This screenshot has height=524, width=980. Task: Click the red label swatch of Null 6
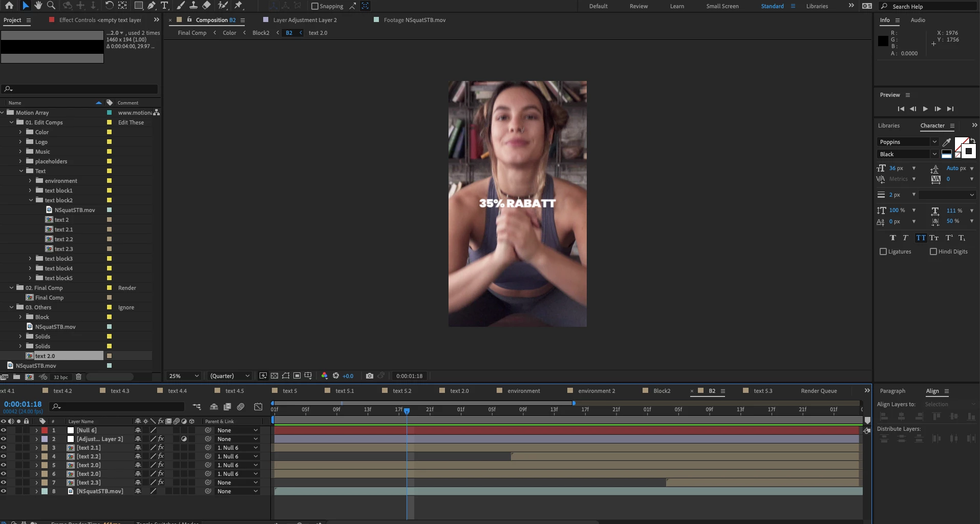(45, 430)
